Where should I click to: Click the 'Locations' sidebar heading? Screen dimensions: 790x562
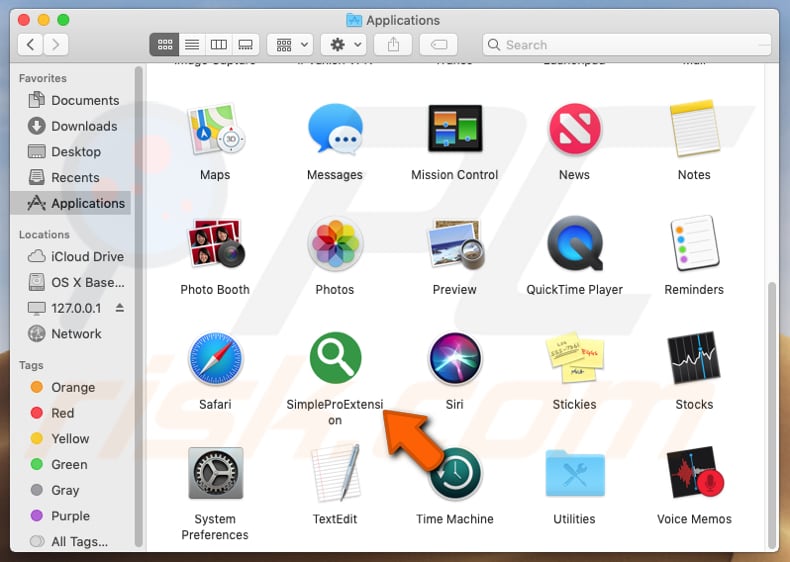point(44,234)
